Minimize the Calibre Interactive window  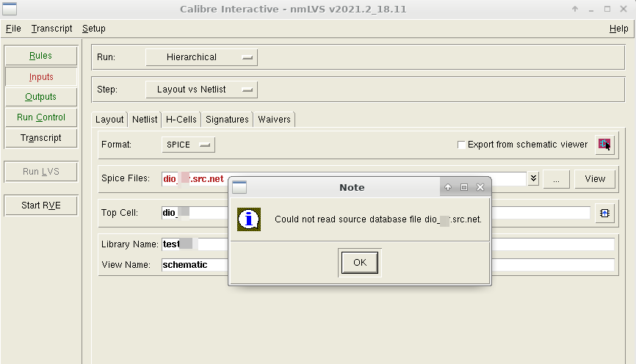point(591,9)
